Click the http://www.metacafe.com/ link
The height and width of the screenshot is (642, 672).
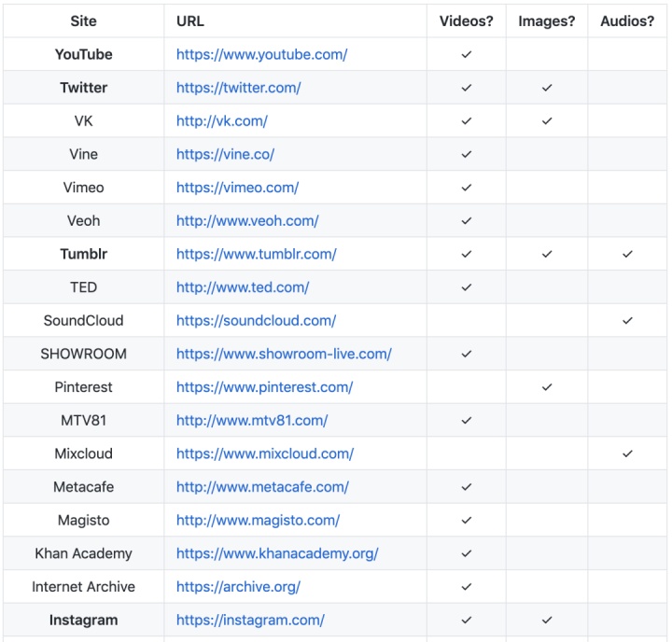[x=262, y=487]
